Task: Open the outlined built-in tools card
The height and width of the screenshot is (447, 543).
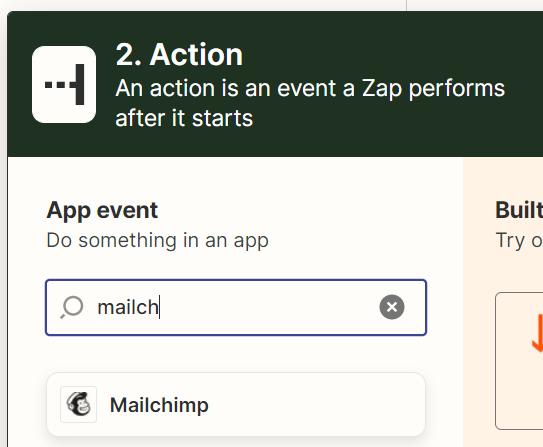Action: pyautogui.click(x=519, y=361)
